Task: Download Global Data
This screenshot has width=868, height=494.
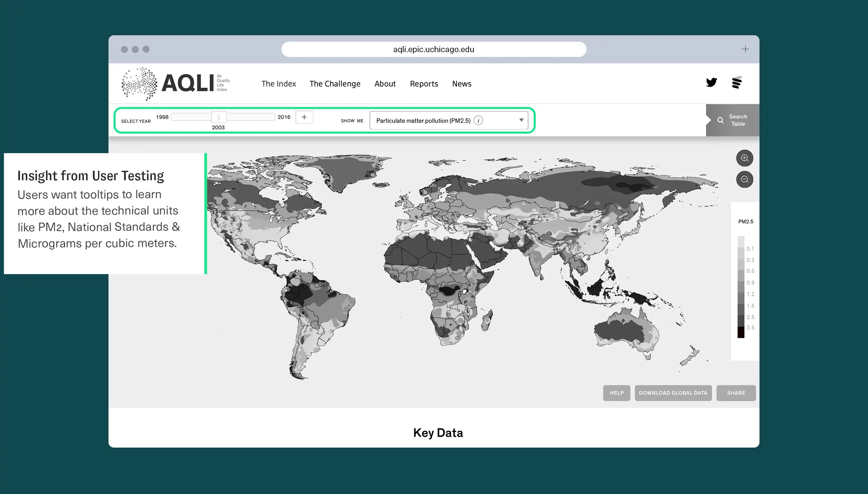Action: point(673,393)
